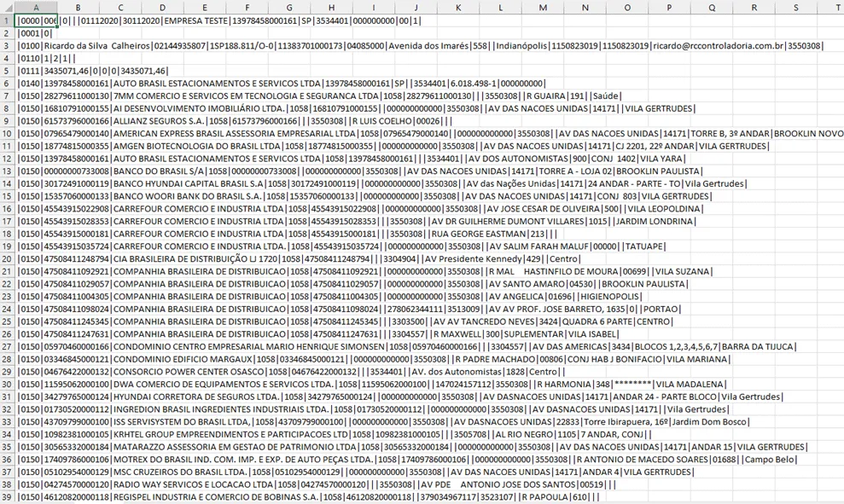Select column S header
Screen dimensions: 844x504
click(x=796, y=8)
